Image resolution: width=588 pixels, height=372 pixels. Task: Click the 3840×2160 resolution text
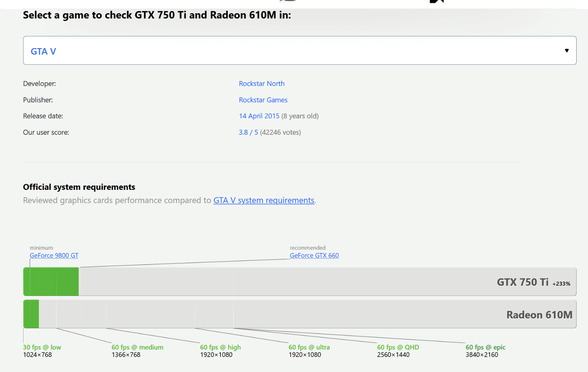[x=482, y=355]
